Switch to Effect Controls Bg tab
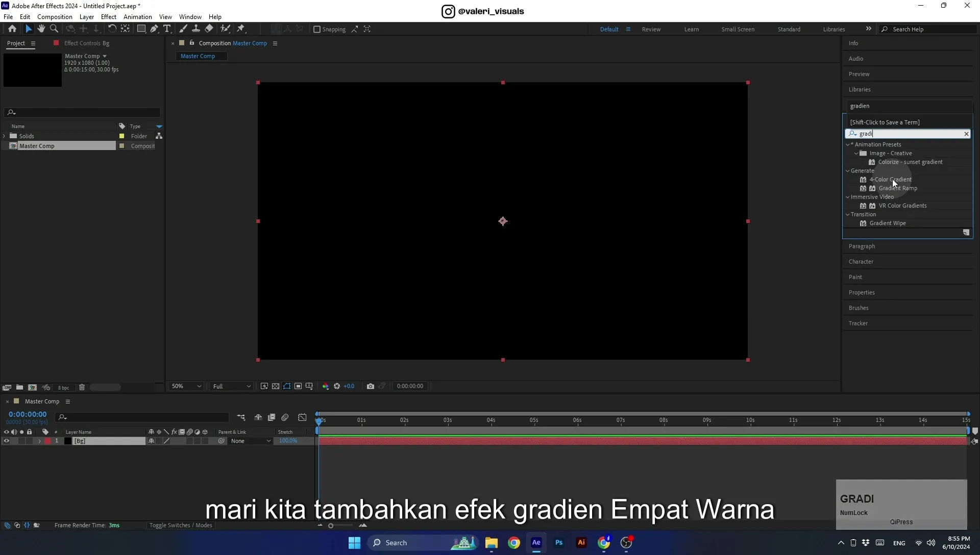 tap(87, 43)
